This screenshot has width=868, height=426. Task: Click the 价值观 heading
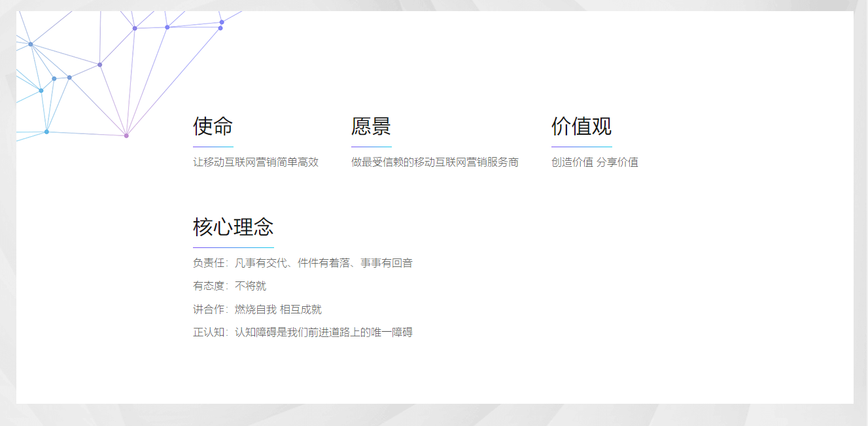(x=581, y=126)
